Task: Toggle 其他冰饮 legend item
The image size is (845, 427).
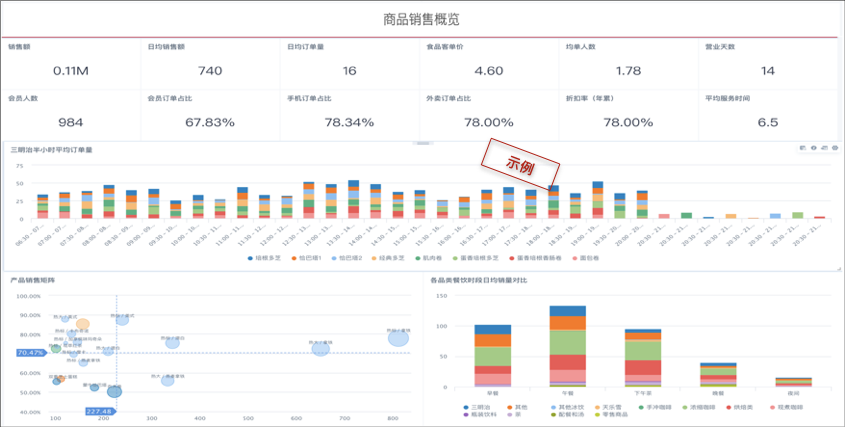Action: point(566,407)
